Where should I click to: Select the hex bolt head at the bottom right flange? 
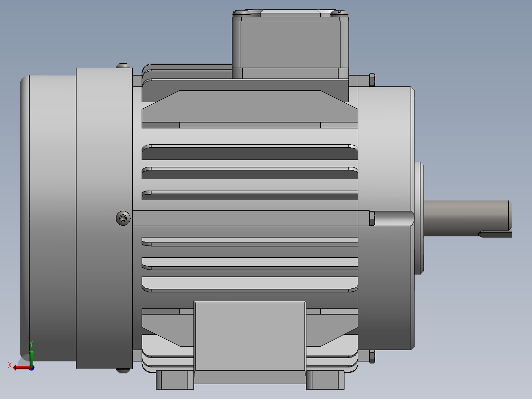[x=372, y=357]
